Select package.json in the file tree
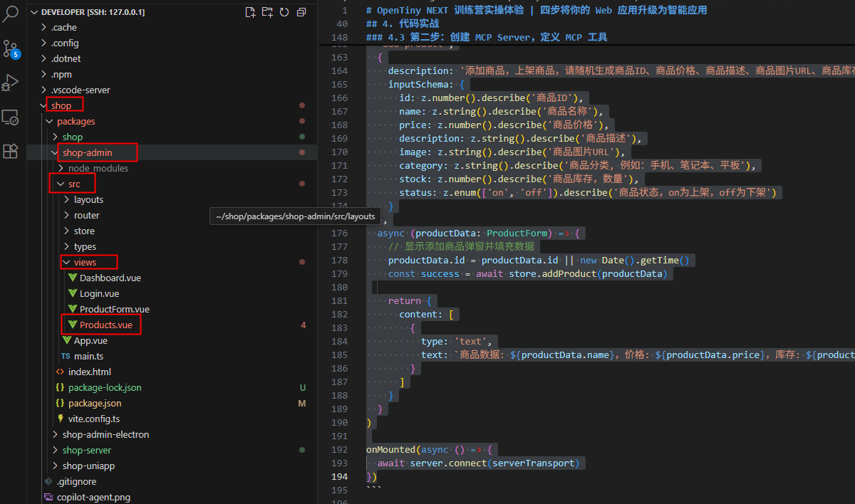The image size is (855, 504). 94,404
